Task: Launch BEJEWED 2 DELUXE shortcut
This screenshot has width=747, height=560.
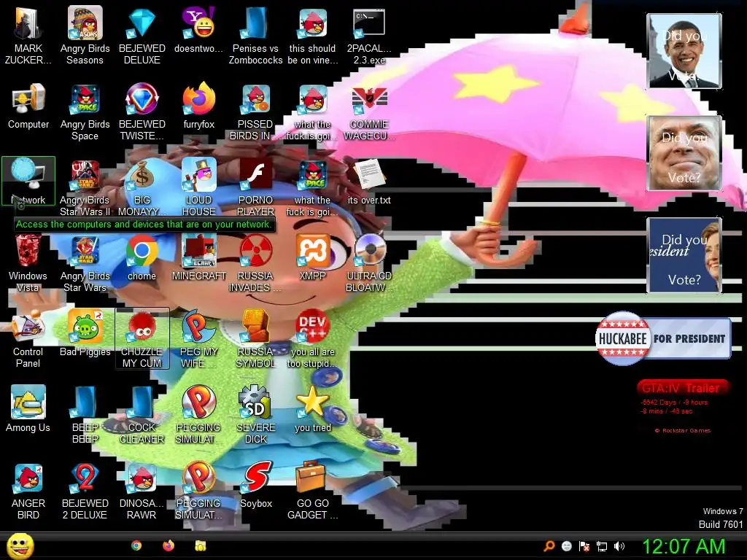Action: tap(85, 491)
